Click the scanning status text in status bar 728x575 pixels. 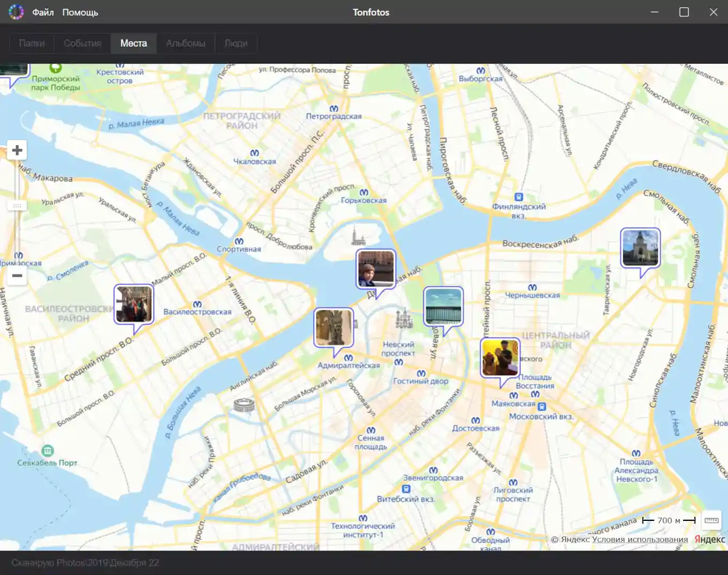(x=86, y=563)
